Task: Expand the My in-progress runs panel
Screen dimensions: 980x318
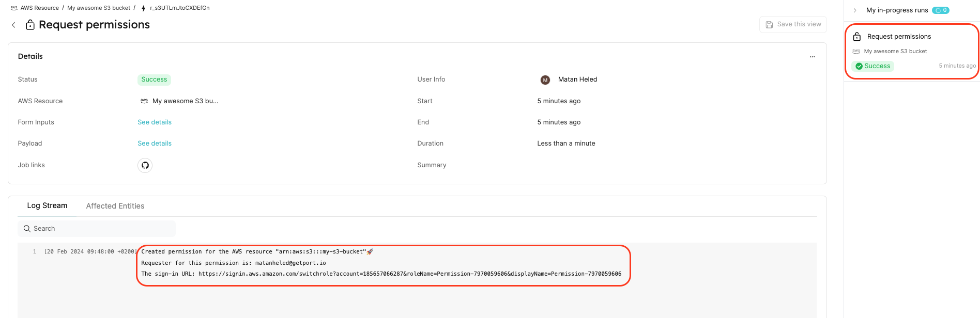Action: click(855, 10)
